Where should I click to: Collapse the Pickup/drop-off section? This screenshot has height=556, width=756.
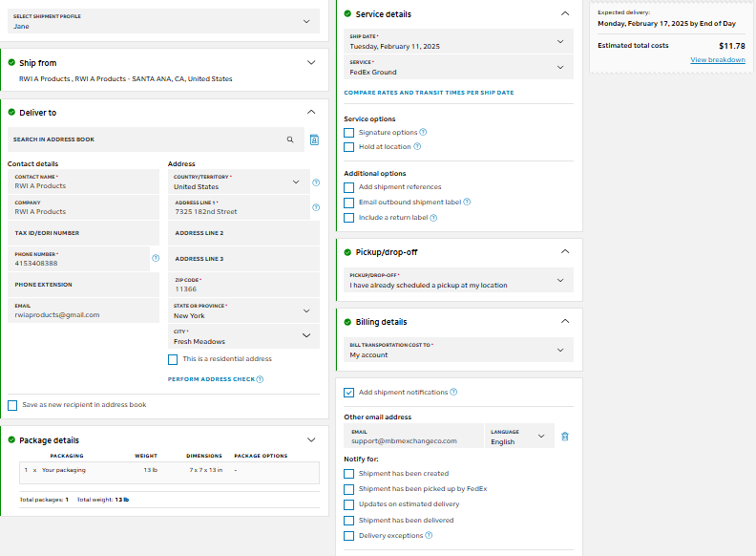pyautogui.click(x=565, y=251)
